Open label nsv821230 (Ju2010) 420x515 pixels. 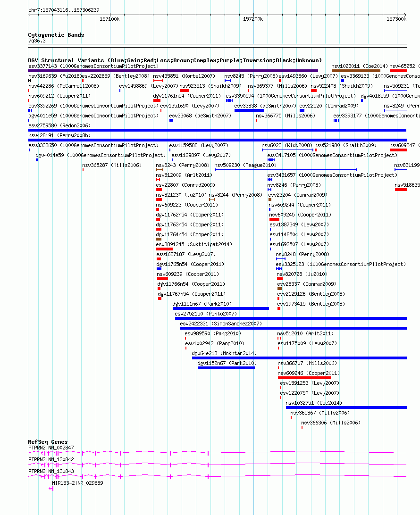pyautogui.click(x=181, y=195)
